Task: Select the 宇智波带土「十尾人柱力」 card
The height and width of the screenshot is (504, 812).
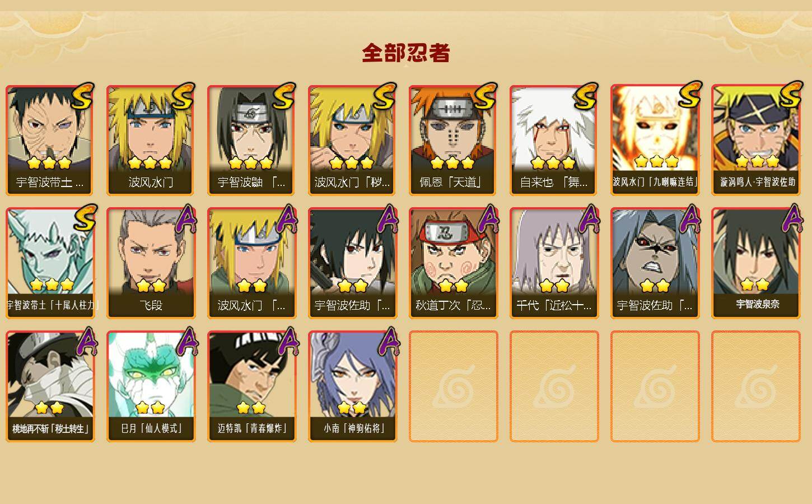Action: click(x=50, y=263)
